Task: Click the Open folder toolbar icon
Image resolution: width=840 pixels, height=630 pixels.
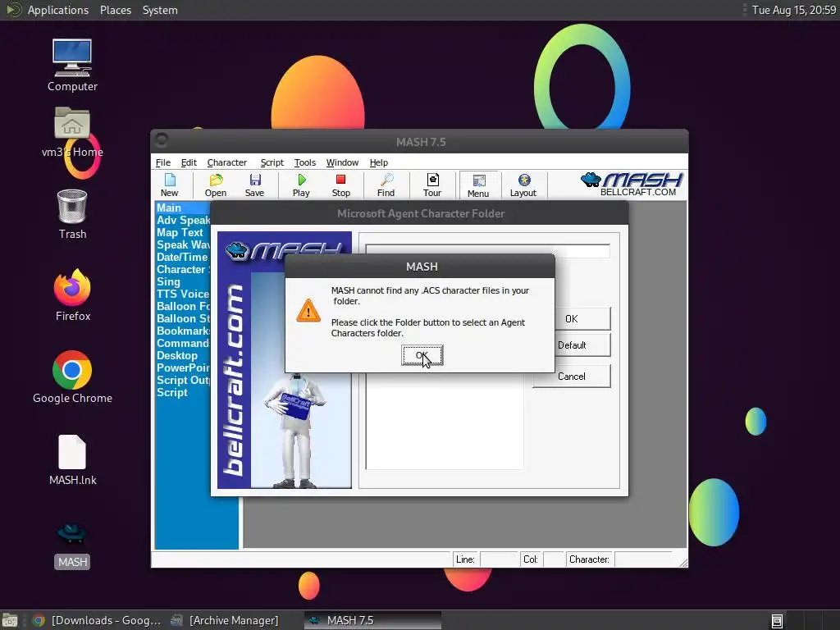Action: 216,185
